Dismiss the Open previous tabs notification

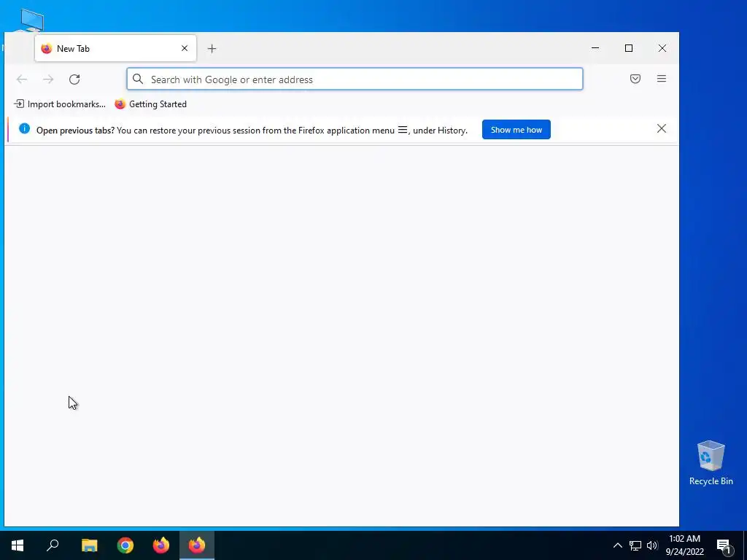[x=661, y=128]
